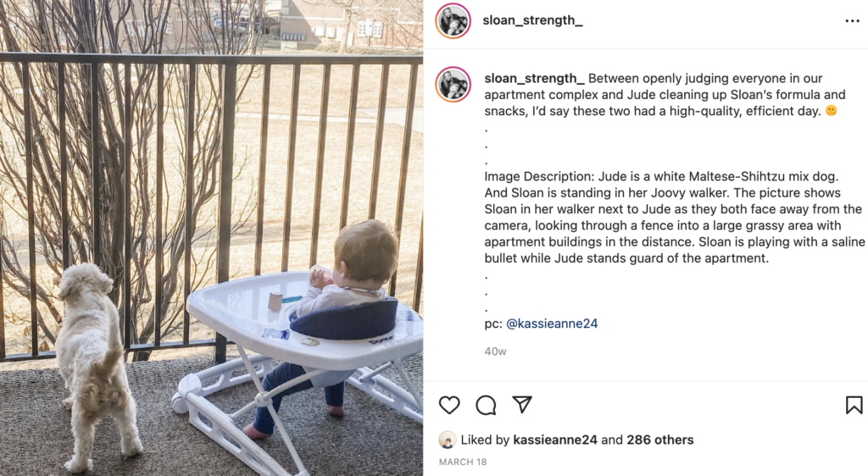Open the three-dot more options menu
The width and height of the screenshot is (868, 476).
[852, 21]
